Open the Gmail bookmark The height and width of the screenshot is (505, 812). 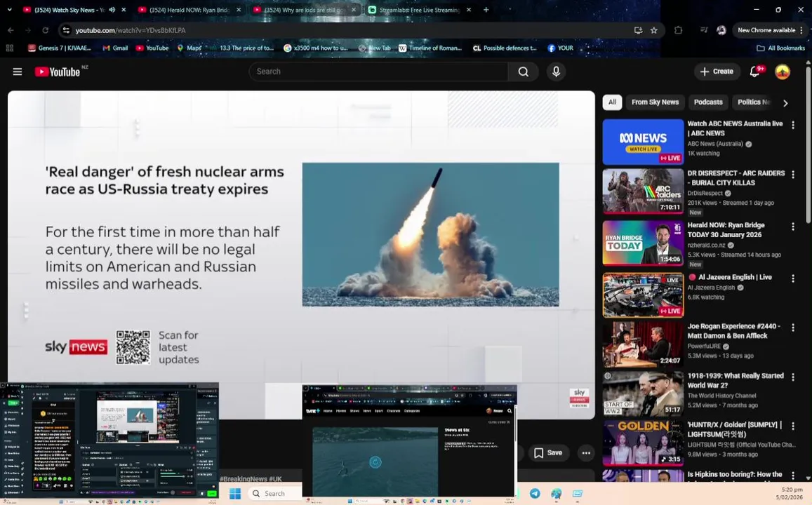coord(115,48)
